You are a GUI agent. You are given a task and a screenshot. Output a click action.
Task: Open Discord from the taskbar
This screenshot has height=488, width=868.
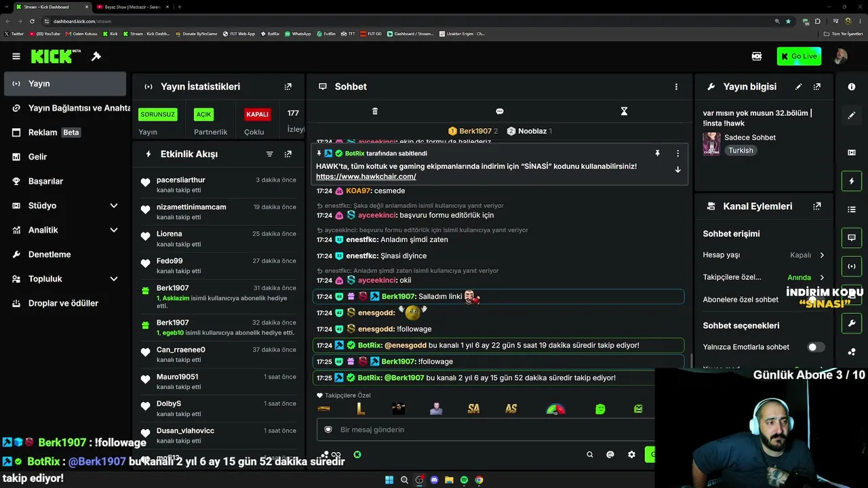point(434,480)
